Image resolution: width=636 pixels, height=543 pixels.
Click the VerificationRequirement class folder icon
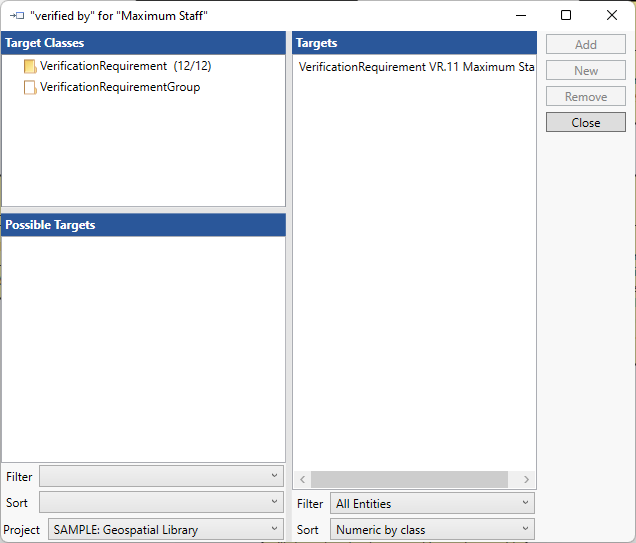(x=30, y=66)
